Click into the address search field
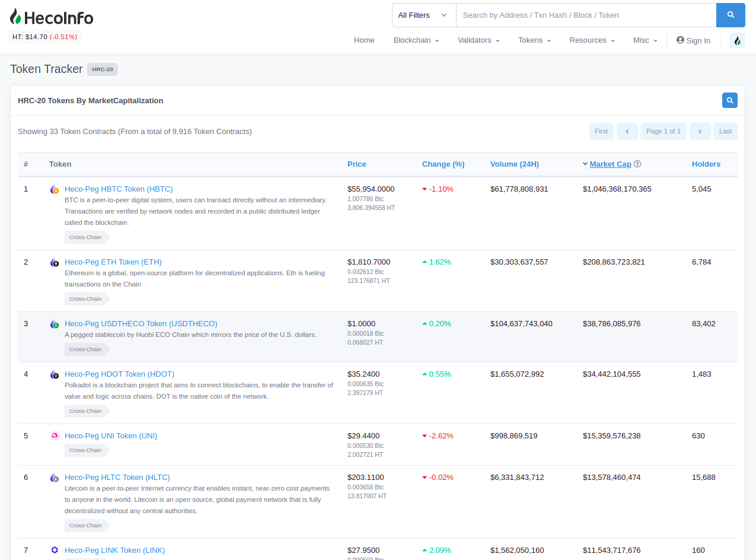756x560 pixels. 586,15
